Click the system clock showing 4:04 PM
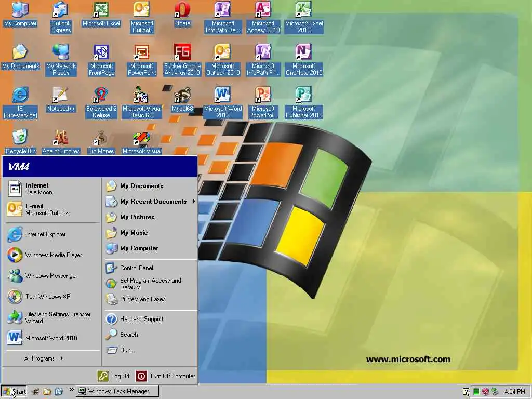Image resolution: width=532 pixels, height=399 pixels. pos(515,392)
